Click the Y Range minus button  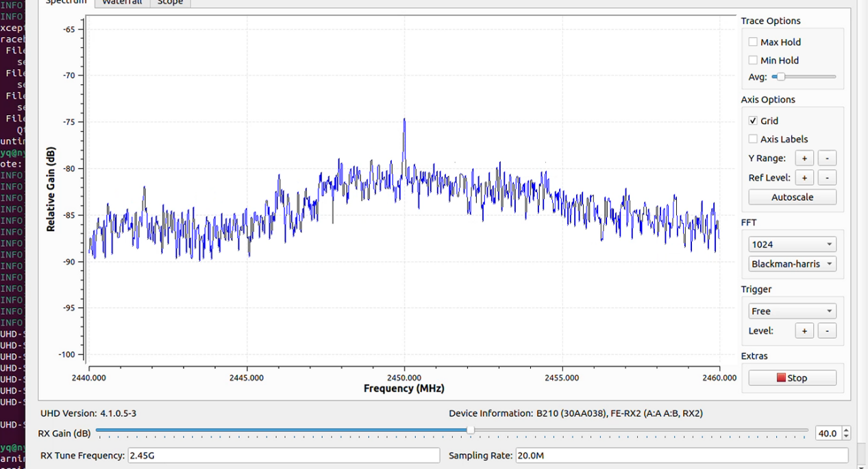point(827,158)
